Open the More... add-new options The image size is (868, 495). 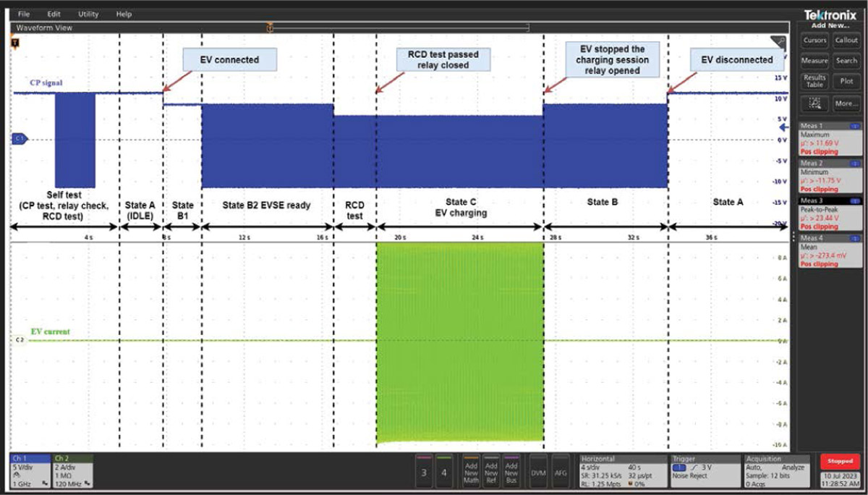[x=846, y=103]
